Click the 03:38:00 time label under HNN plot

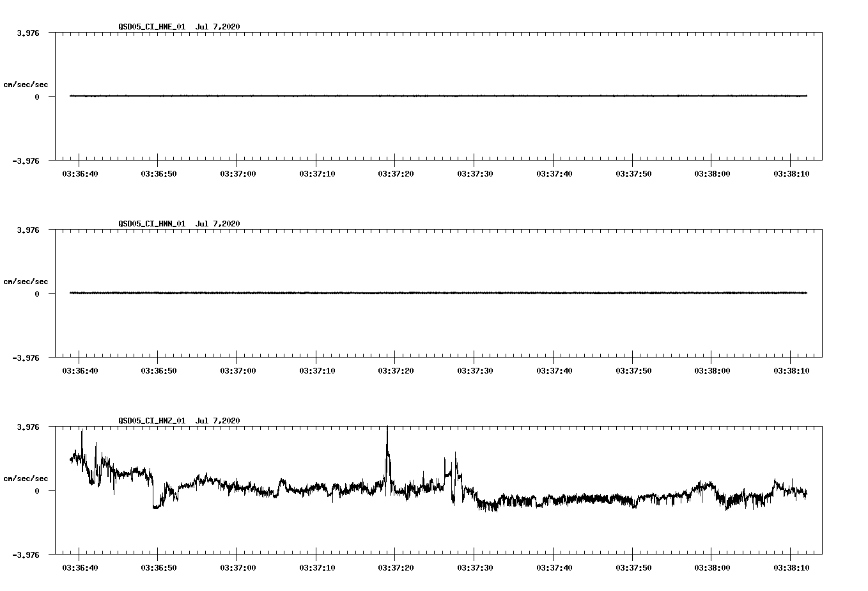712,371
